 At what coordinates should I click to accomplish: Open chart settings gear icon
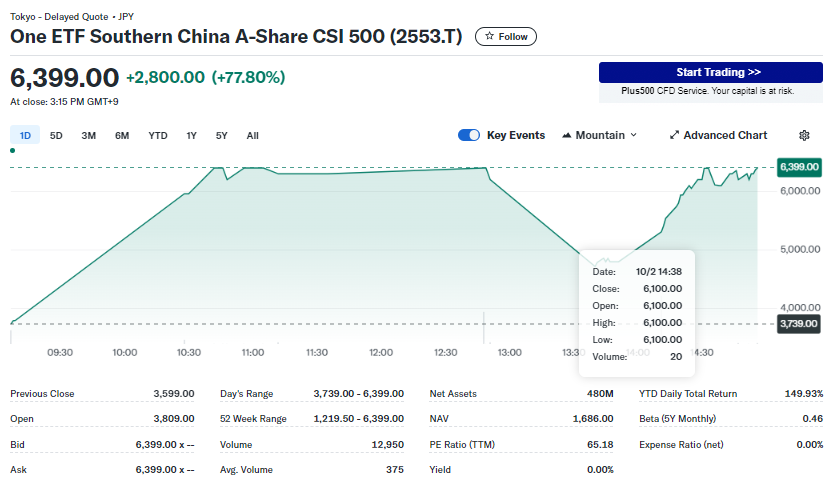point(804,135)
